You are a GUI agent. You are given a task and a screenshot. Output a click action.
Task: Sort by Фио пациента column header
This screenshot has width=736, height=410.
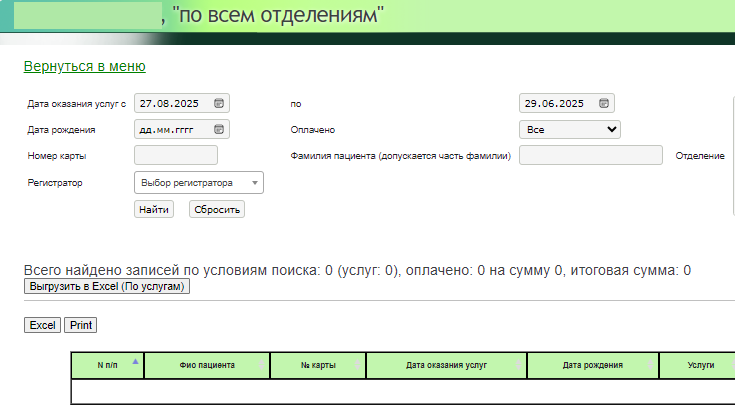[207, 366]
